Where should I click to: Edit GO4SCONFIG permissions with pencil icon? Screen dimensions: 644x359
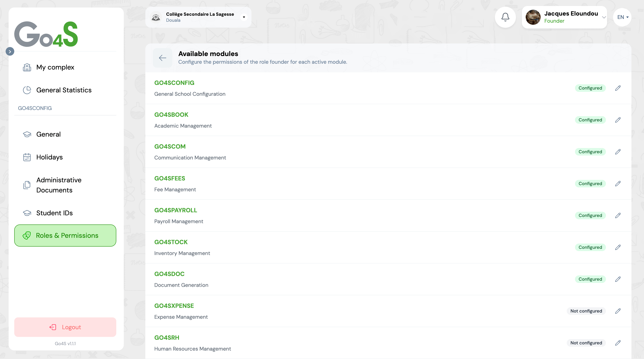click(618, 88)
